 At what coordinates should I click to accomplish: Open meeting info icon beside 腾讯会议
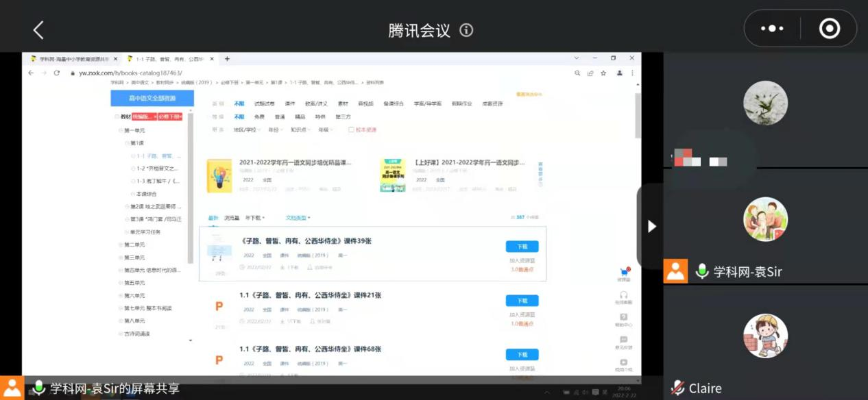[x=466, y=30]
